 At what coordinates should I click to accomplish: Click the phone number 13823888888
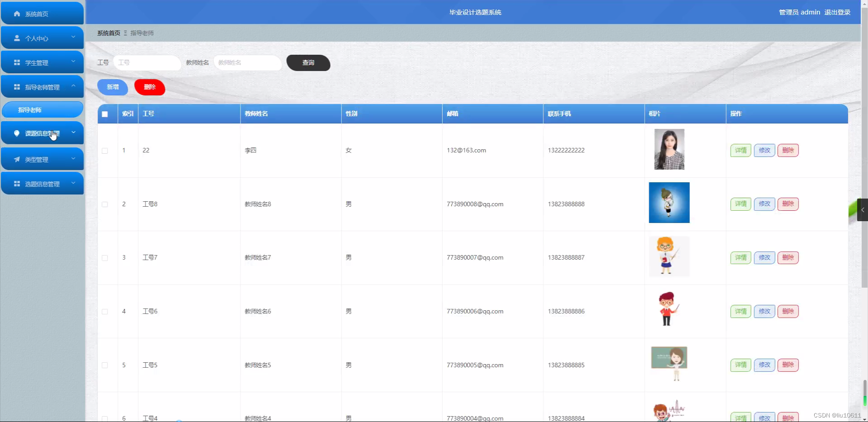pos(566,204)
